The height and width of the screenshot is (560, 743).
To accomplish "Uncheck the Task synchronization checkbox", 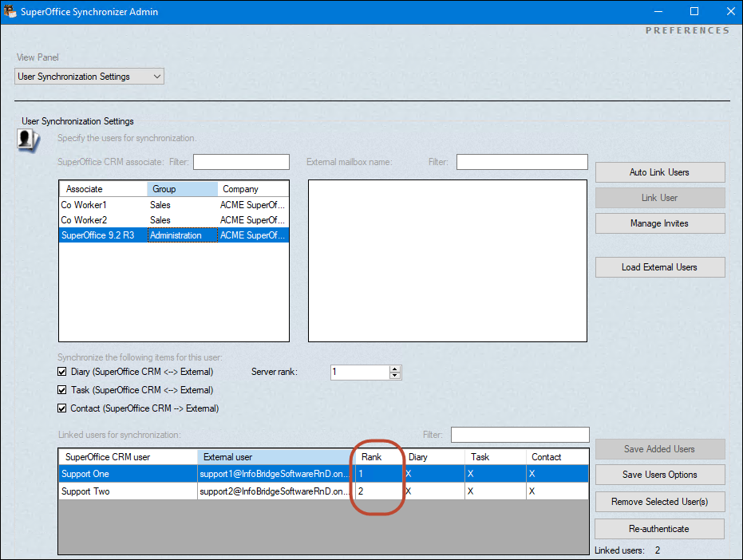I will (x=62, y=390).
